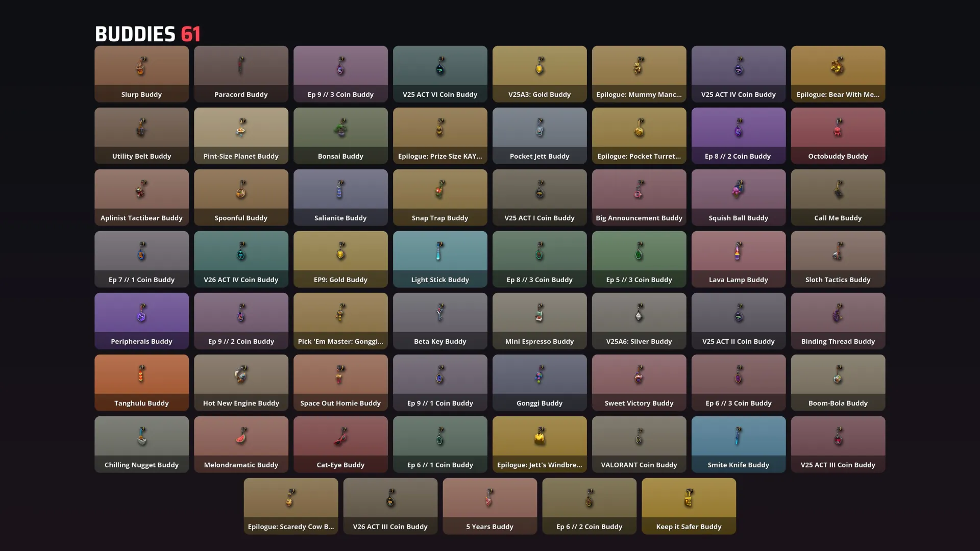Click the V26 ACT III Coin Buddy label
Image resolution: width=980 pixels, height=551 pixels.
pyautogui.click(x=390, y=527)
